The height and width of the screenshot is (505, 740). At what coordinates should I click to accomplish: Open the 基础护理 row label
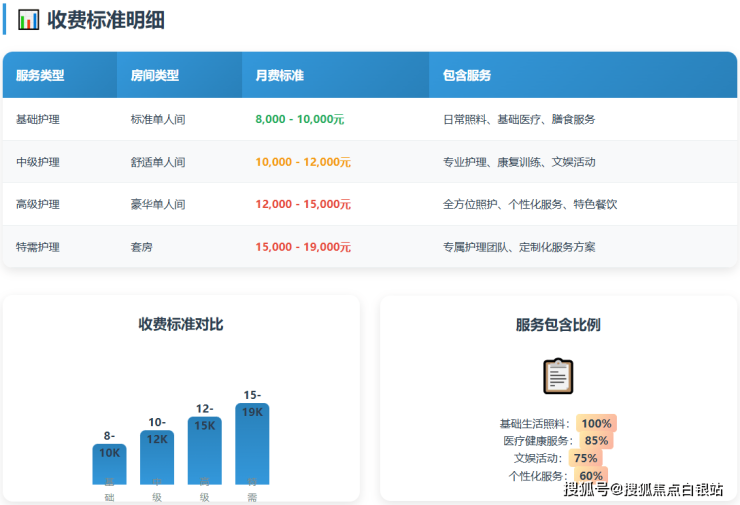click(x=38, y=119)
